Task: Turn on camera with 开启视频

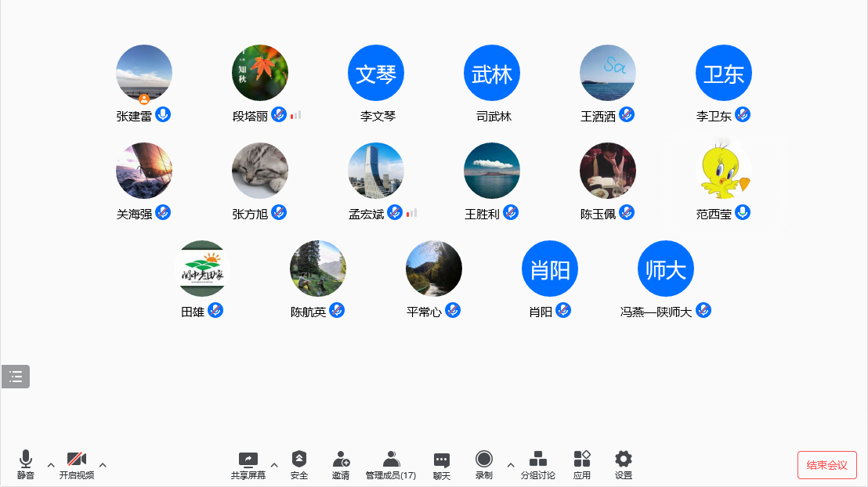Action: 76,460
